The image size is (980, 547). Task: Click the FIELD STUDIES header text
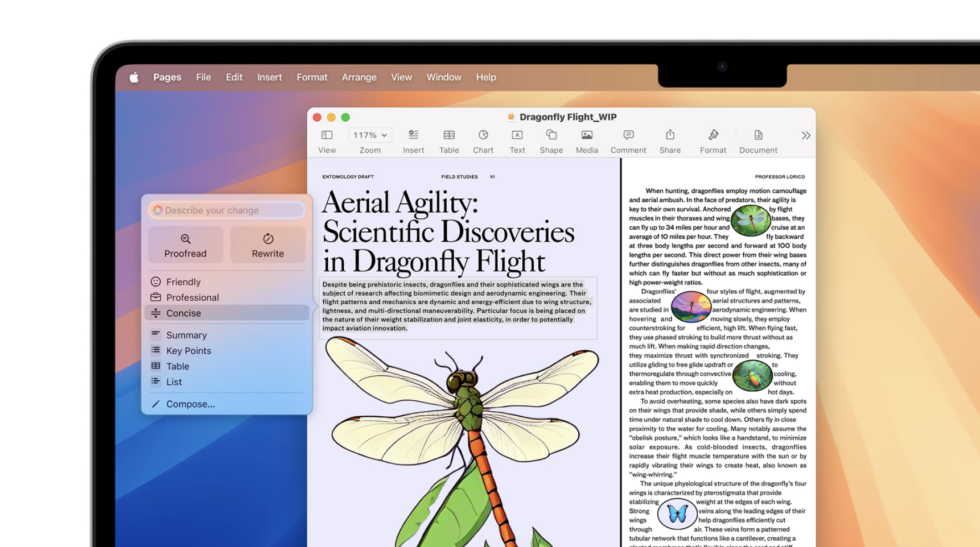[459, 177]
